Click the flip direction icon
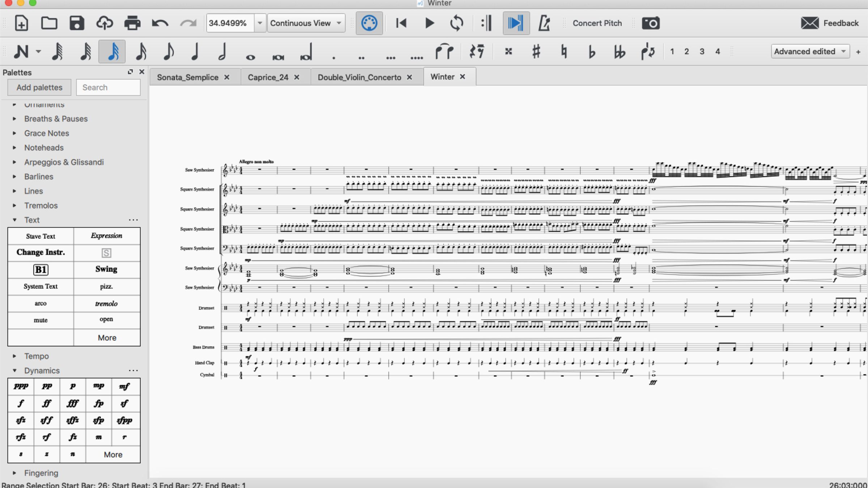868x488 pixels. pyautogui.click(x=647, y=52)
